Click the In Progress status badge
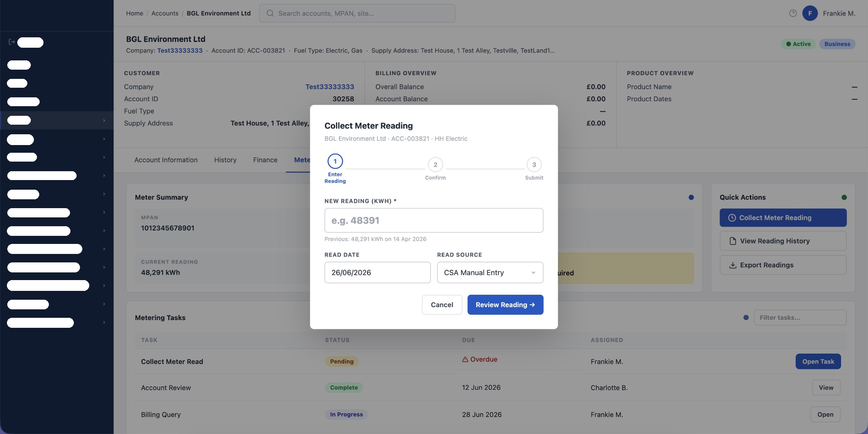This screenshot has width=868, height=434. (x=346, y=415)
